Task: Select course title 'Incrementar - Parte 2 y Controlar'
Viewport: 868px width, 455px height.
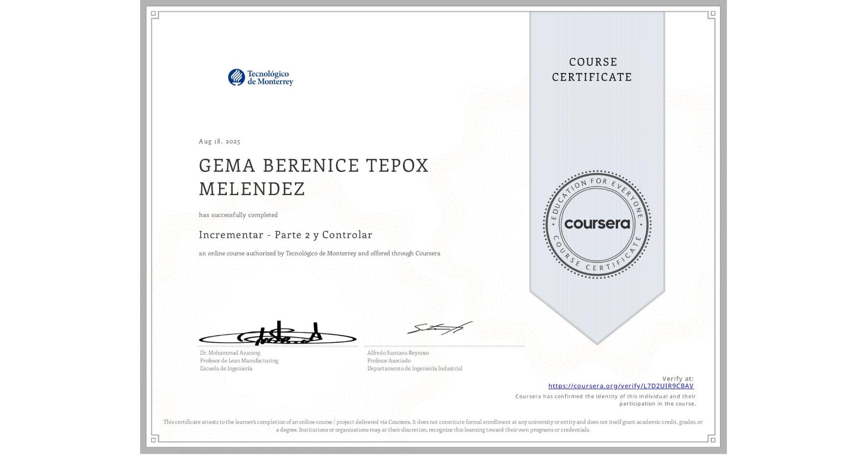Action: (286, 235)
